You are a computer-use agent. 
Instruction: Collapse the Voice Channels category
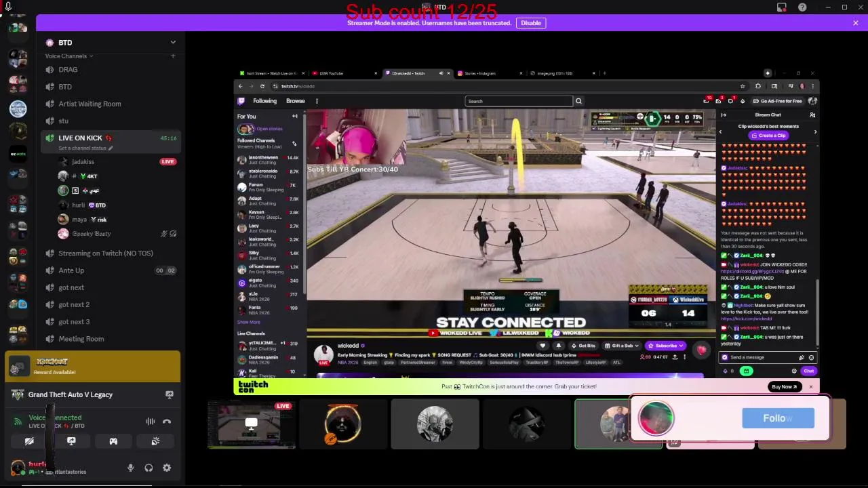click(x=68, y=56)
